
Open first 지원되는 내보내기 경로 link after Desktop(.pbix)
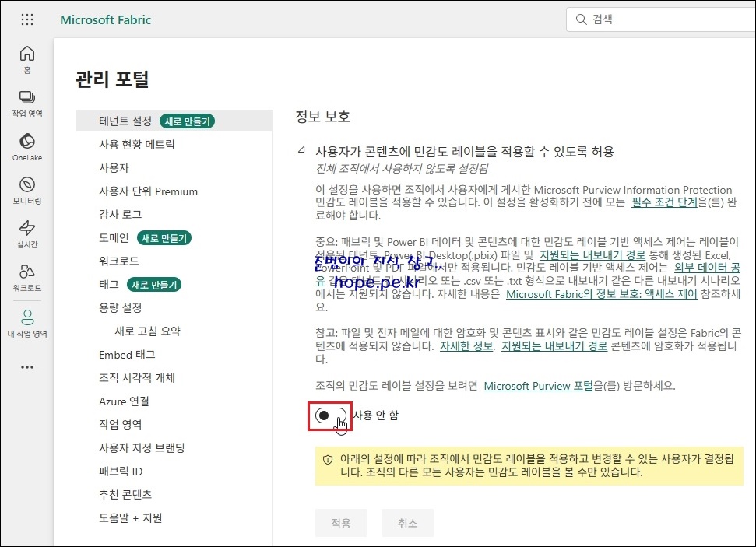tap(592, 255)
